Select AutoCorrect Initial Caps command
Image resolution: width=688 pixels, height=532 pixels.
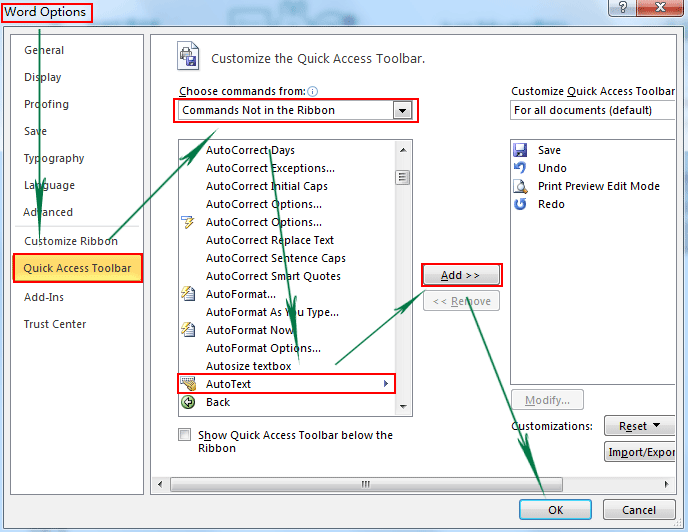click(x=287, y=186)
